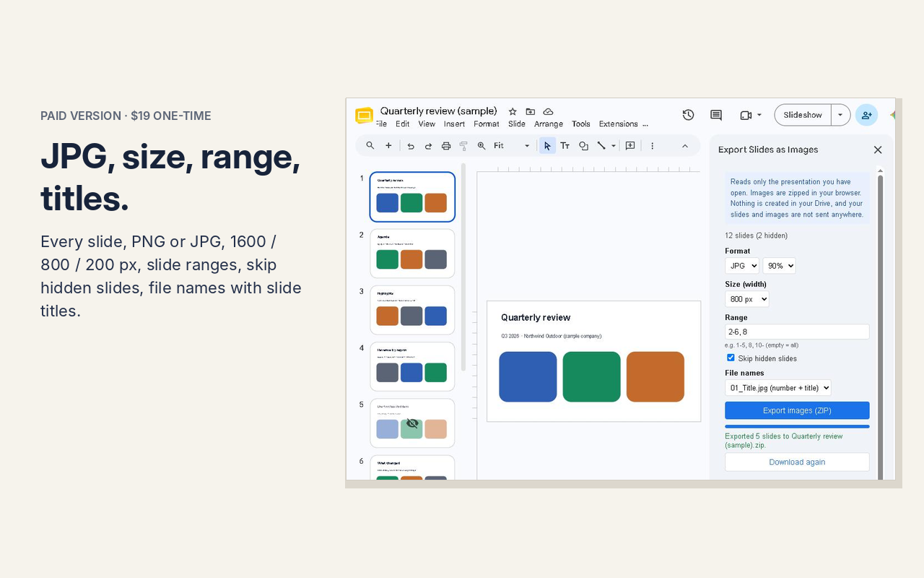
Task: Select the shape tool
Action: (583, 146)
